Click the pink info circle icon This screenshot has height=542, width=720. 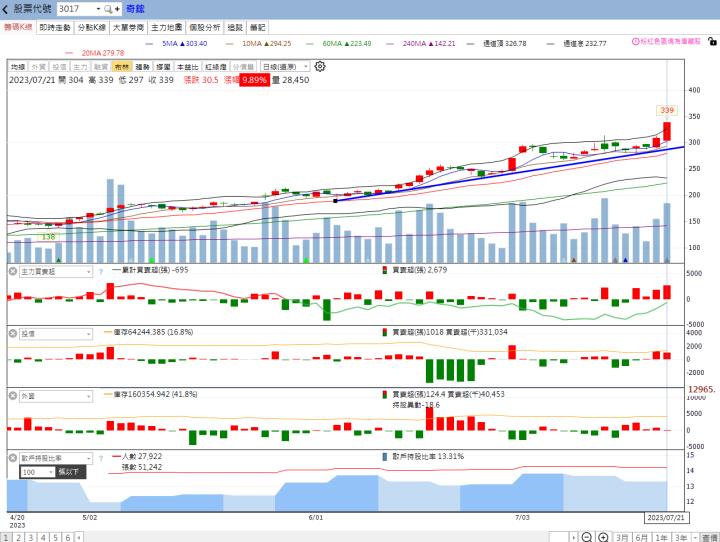636,41
